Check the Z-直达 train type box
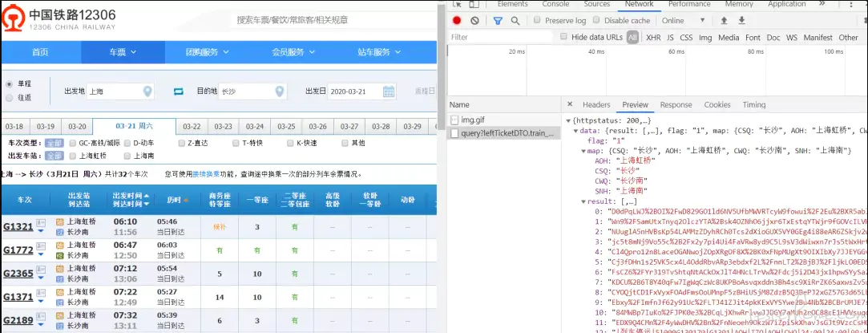The width and height of the screenshot is (868, 333). coord(182,143)
